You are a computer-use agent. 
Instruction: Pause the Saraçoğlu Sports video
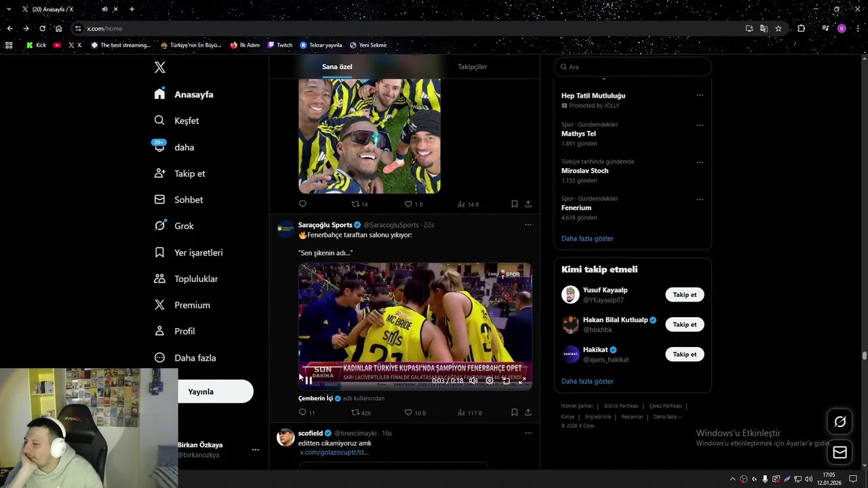(309, 381)
